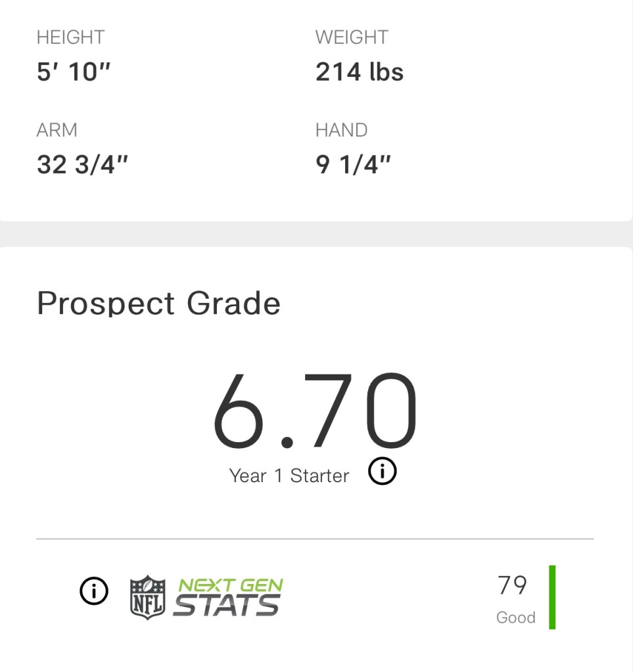This screenshot has width=633, height=672.
Task: Click the 5' 10" height value
Action: click(x=74, y=72)
